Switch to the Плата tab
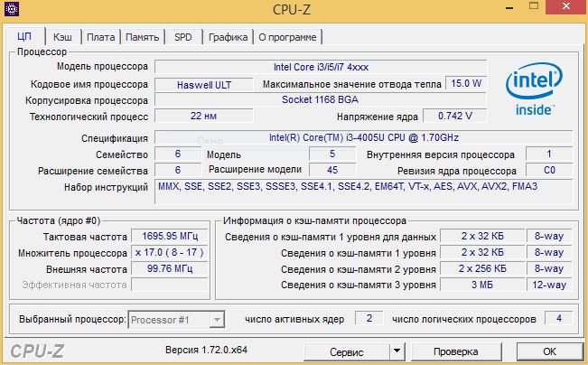Viewport: 588px width, 365px height. [100, 37]
